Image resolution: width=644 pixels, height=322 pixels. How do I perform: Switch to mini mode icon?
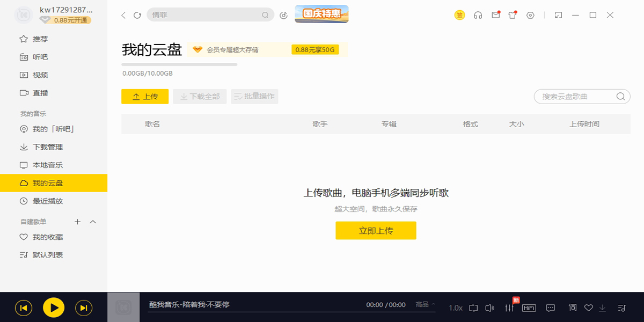pyautogui.click(x=558, y=15)
